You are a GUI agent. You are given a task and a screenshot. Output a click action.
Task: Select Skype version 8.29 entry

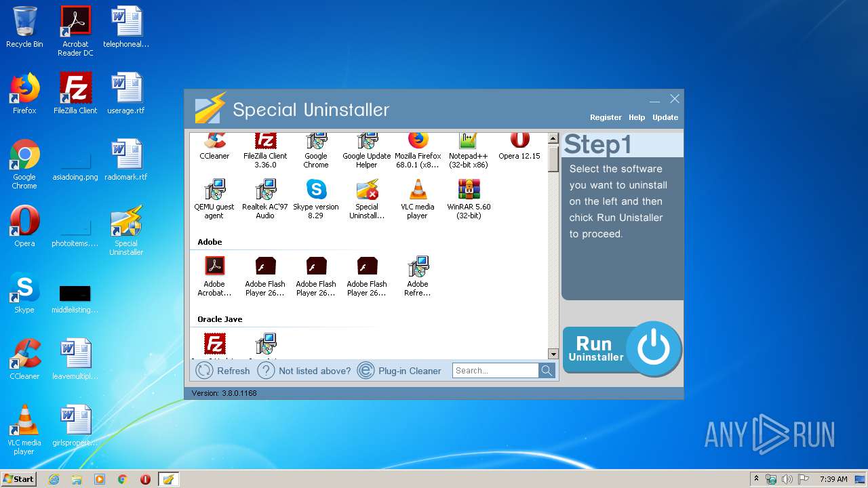316,199
